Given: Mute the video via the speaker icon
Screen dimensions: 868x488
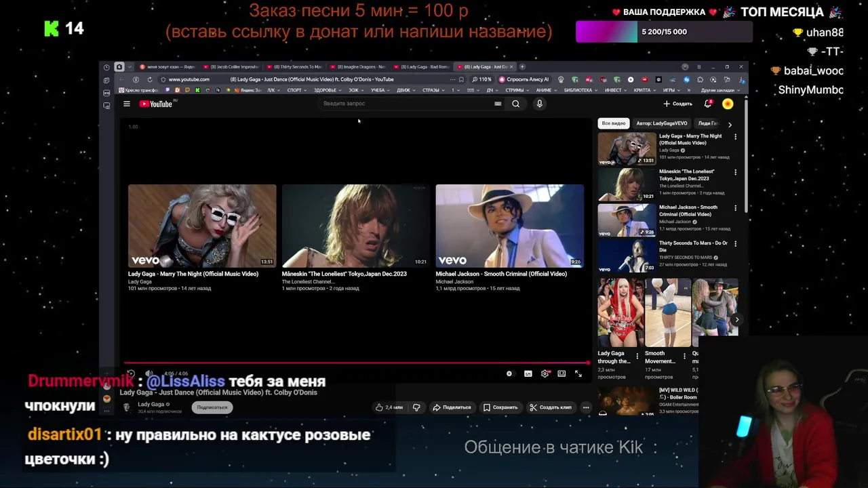Looking at the screenshot, I should [x=149, y=373].
